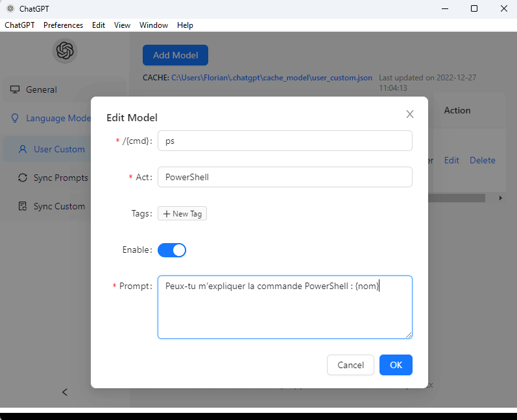Click the Add Model button

tap(175, 55)
